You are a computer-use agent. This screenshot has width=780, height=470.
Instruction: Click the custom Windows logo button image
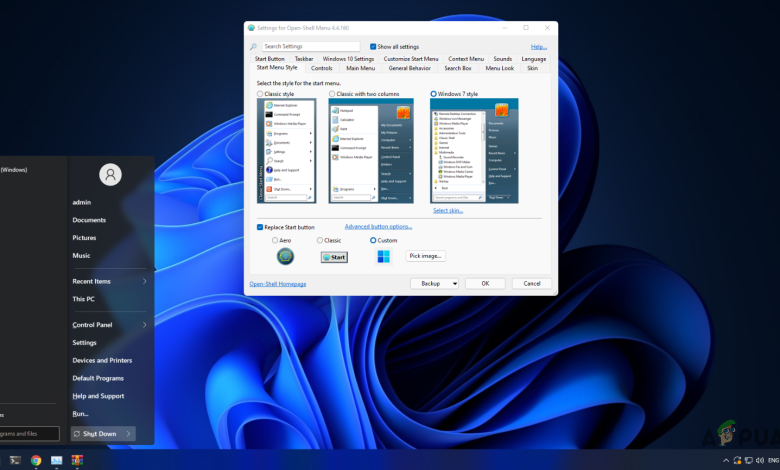pyautogui.click(x=383, y=257)
